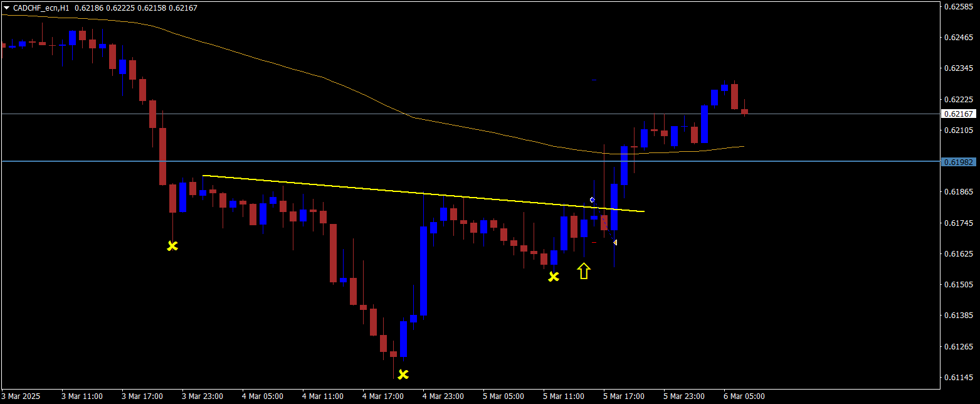980x404 pixels.
Task: Click the 4 Mar 05:00 time label
Action: [263, 396]
